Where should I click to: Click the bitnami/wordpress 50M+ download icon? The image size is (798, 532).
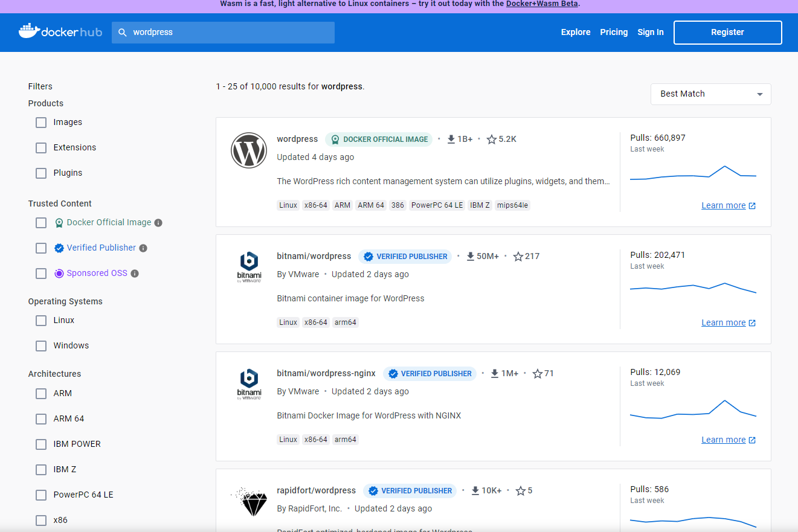(x=471, y=257)
